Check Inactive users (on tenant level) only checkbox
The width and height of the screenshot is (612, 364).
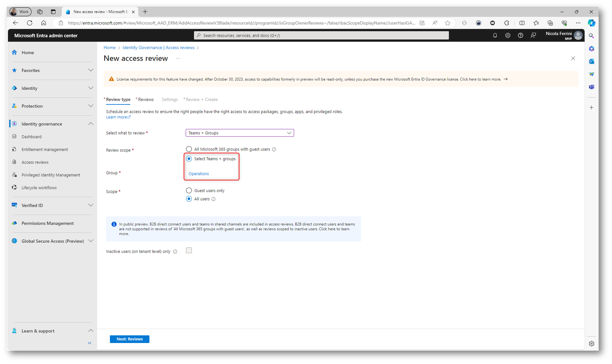point(189,250)
